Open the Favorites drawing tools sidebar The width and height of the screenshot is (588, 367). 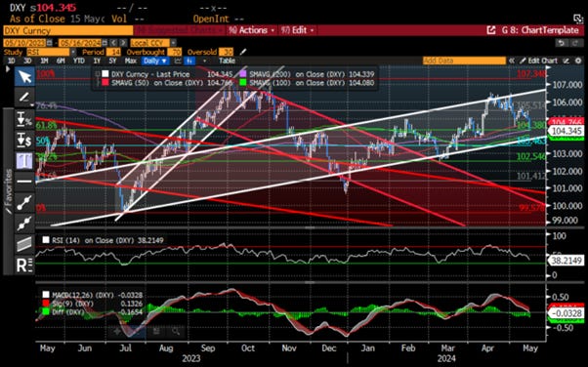coord(8,191)
